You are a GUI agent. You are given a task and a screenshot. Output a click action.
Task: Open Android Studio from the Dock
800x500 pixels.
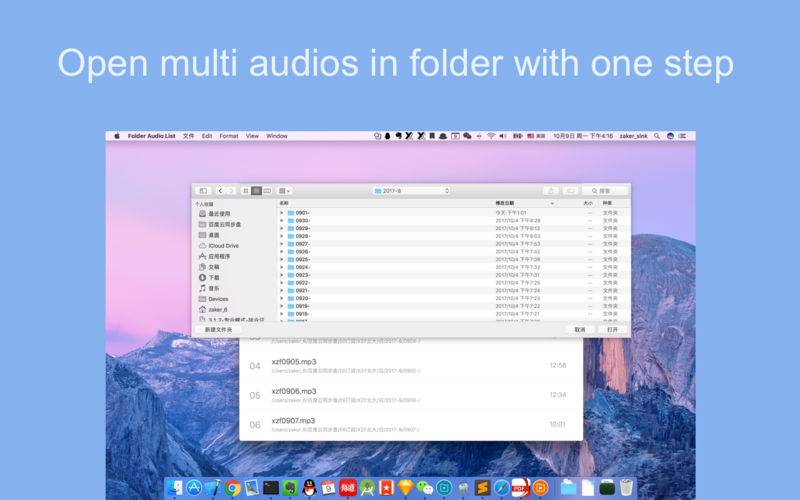367,488
